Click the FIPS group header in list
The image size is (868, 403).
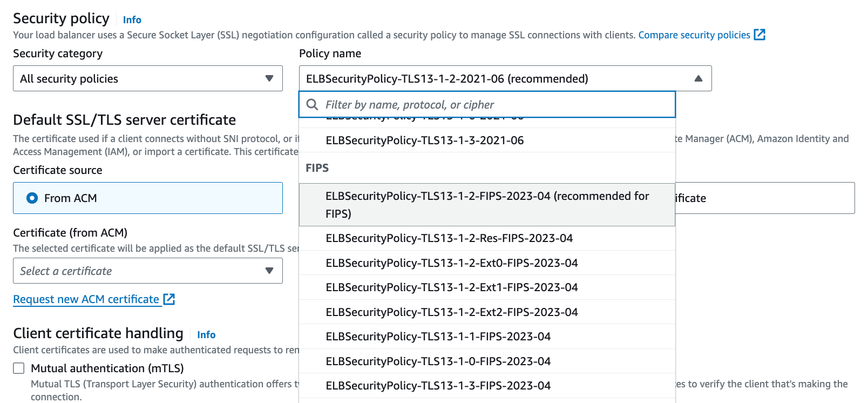317,168
